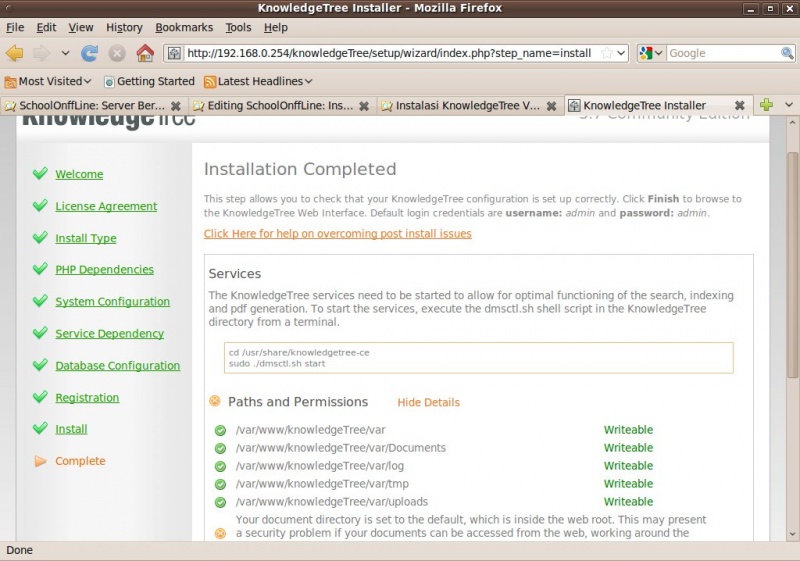Open post install issues help link
The image size is (800, 561).
coord(337,234)
